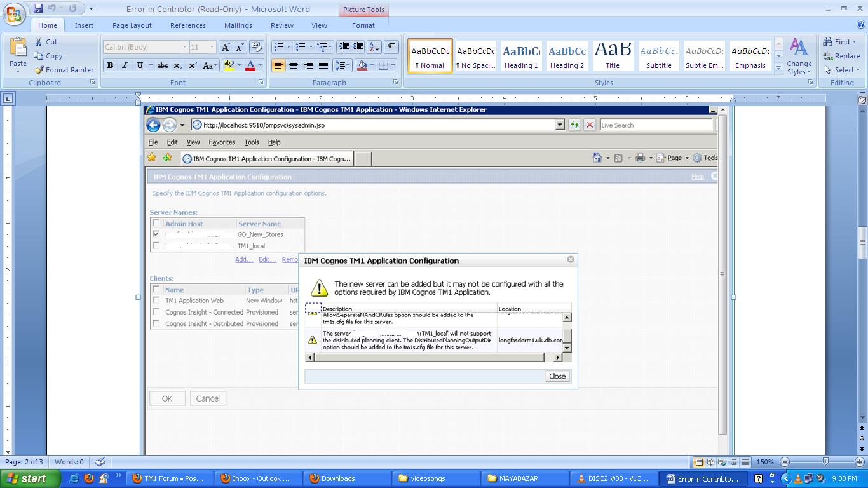This screenshot has height=488, width=868.
Task: Click the 150% zoom level
Action: [764, 462]
